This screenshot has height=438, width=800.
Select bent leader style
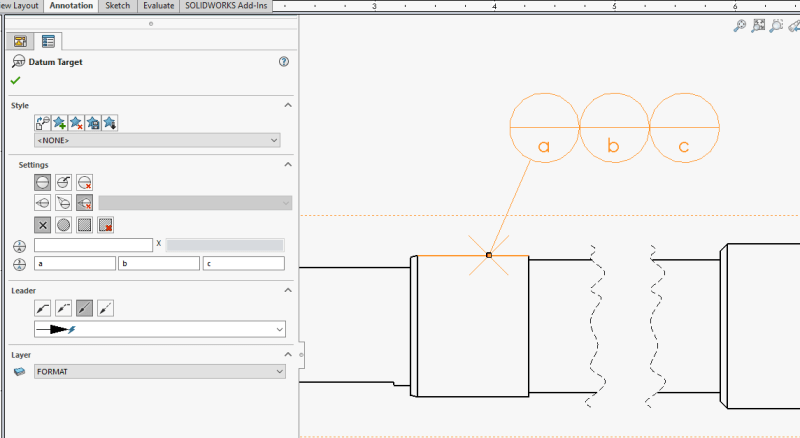tap(42, 308)
